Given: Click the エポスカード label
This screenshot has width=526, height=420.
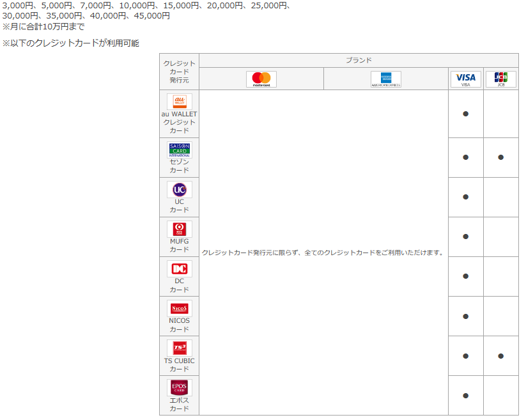Looking at the screenshot, I should point(179,405).
